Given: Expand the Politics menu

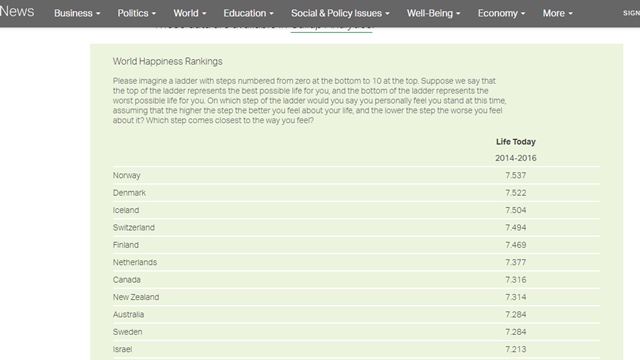Looking at the screenshot, I should (x=137, y=13).
